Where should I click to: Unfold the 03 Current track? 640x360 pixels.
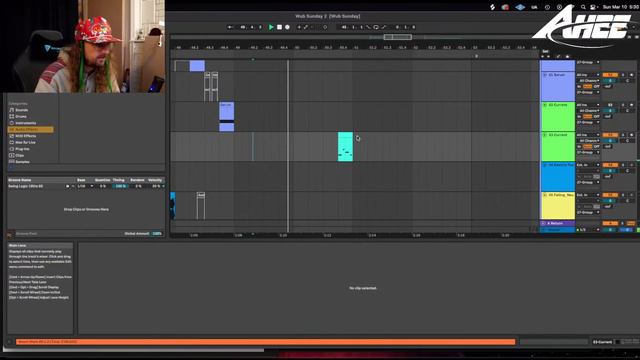click(545, 135)
